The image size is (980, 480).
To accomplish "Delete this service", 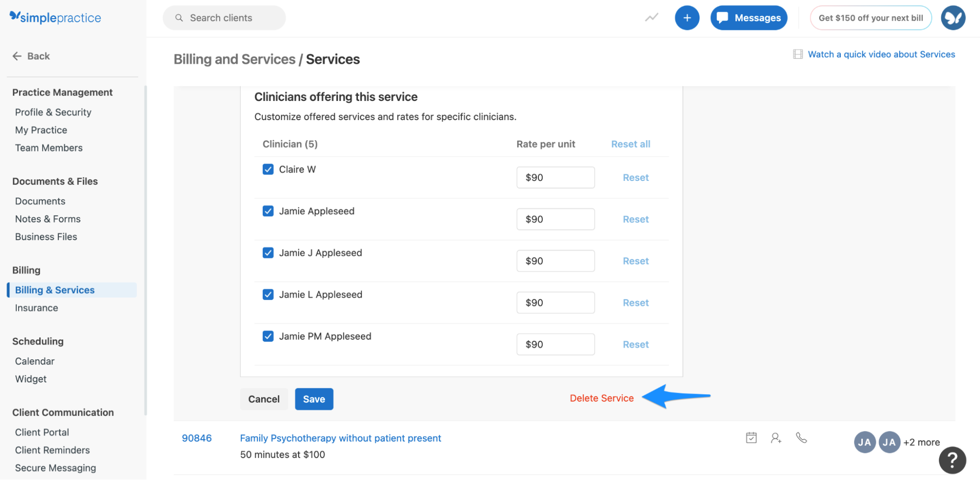I will coord(602,398).
